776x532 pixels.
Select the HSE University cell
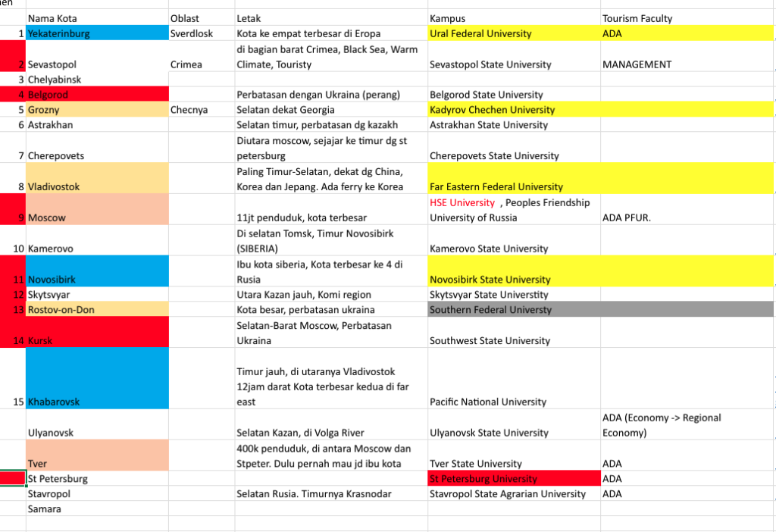[x=462, y=202]
